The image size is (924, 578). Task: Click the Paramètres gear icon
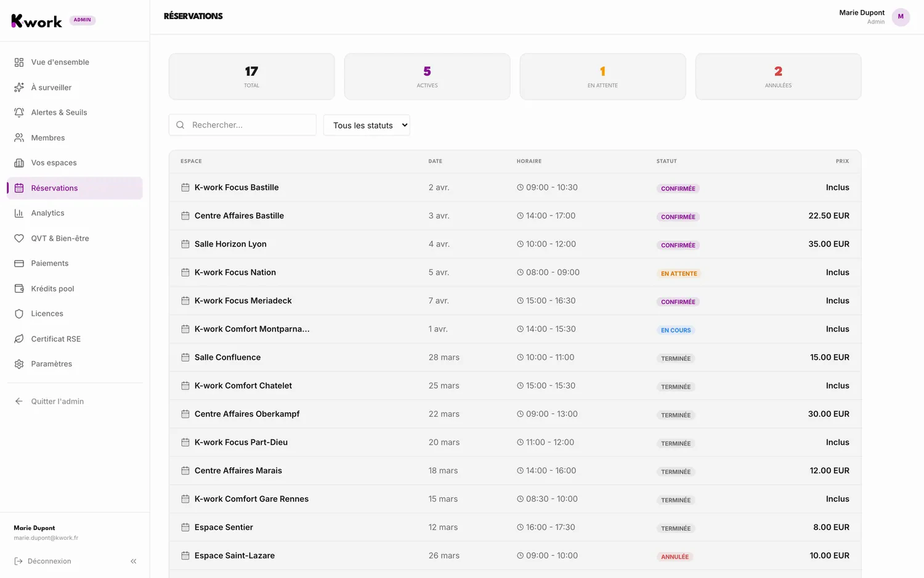pos(19,364)
